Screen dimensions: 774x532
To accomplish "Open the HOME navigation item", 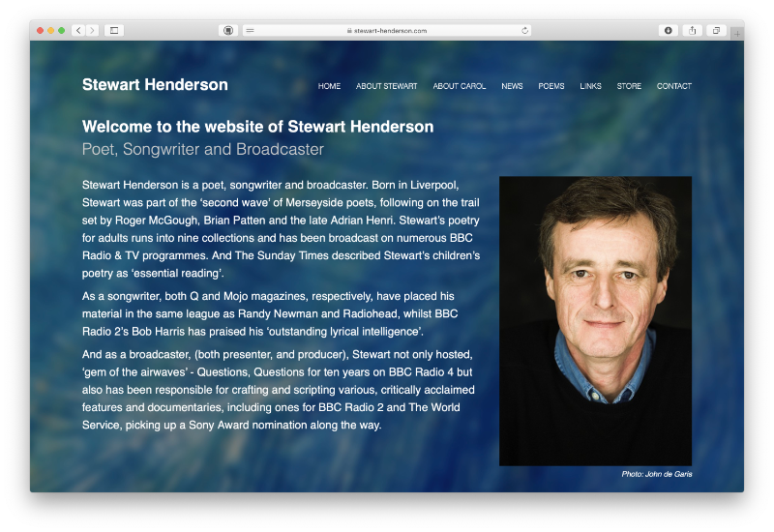I will pyautogui.click(x=329, y=86).
